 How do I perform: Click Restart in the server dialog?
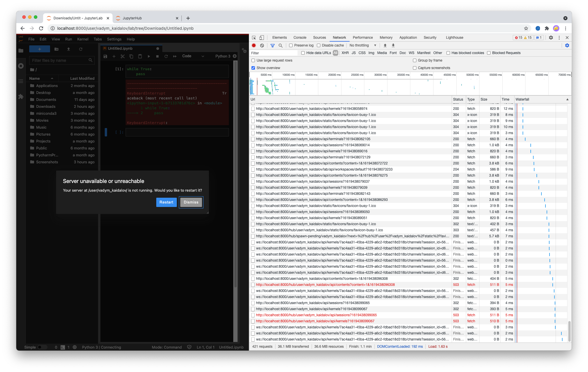166,202
